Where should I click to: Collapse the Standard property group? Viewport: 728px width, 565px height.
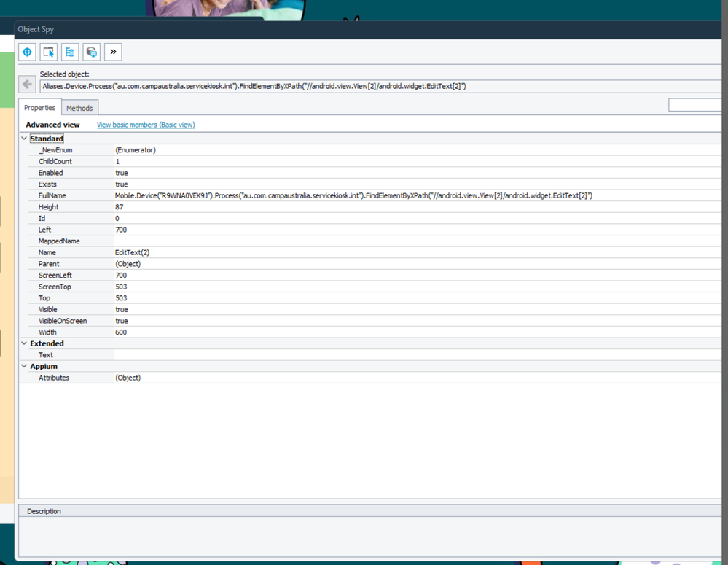[x=24, y=139]
